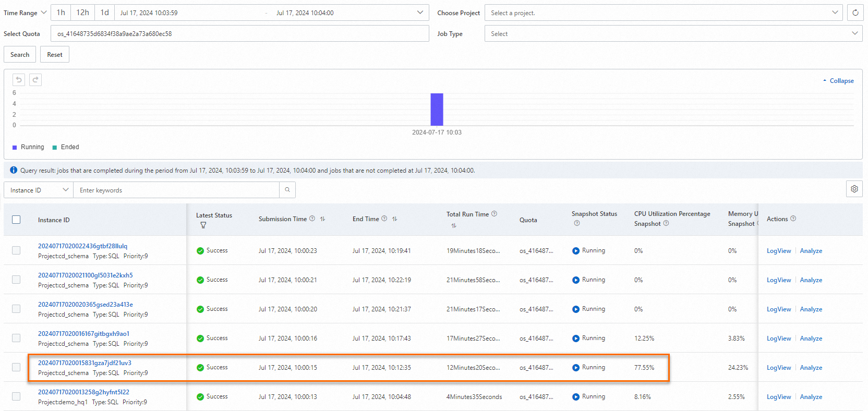
Task: Select the 12h time range tab
Action: tap(82, 13)
